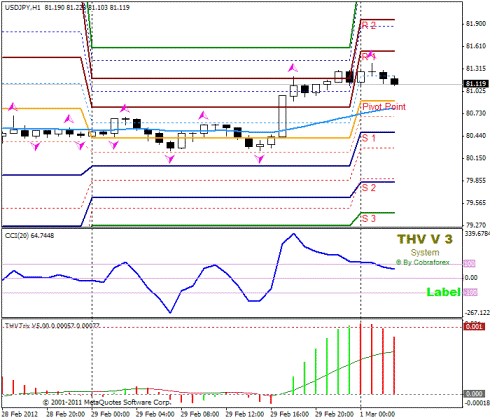Click the THVTrix indicator label text
490x420 pixels.
pyautogui.click(x=52, y=326)
